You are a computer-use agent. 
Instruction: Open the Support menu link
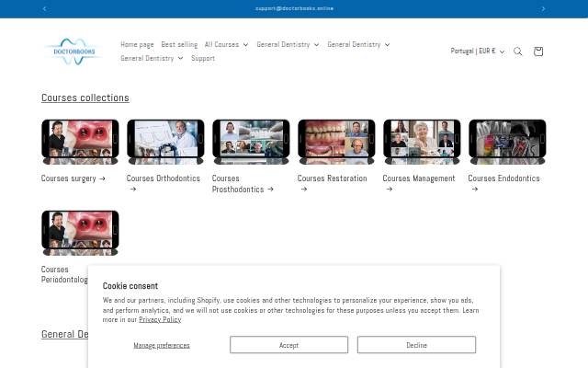point(203,58)
